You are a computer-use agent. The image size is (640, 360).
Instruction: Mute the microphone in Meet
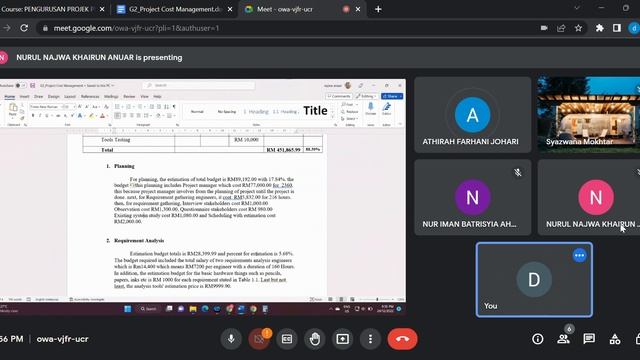[x=231, y=339]
